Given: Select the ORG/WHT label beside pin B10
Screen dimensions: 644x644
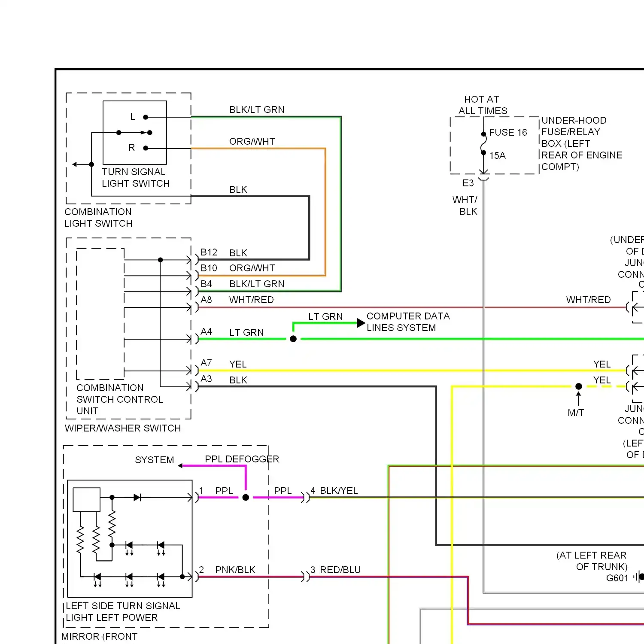Looking at the screenshot, I should (252, 268).
